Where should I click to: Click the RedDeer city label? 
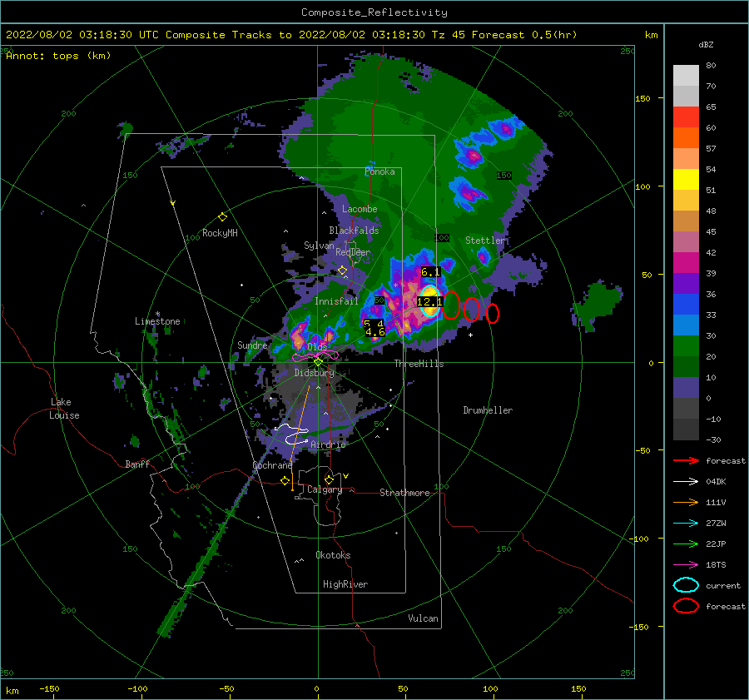(x=353, y=252)
